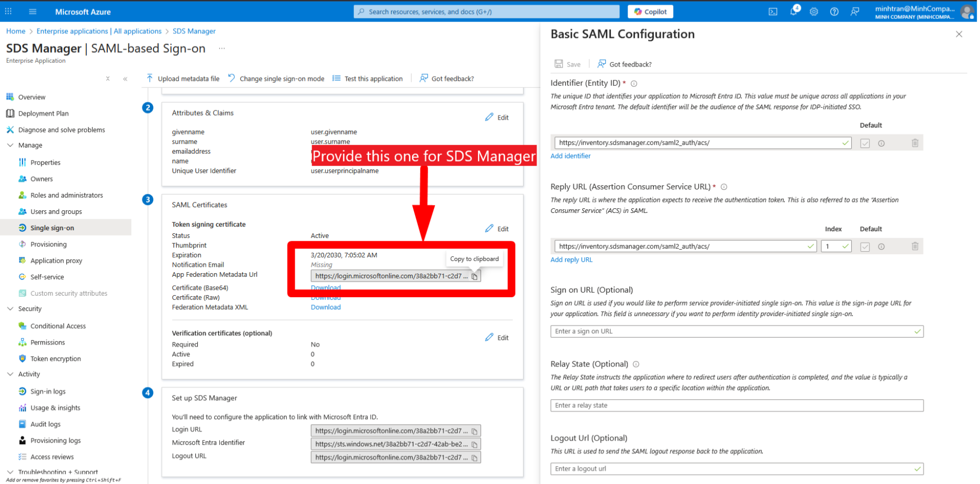
Task: Download the Federation Metadata XML
Action: click(326, 308)
